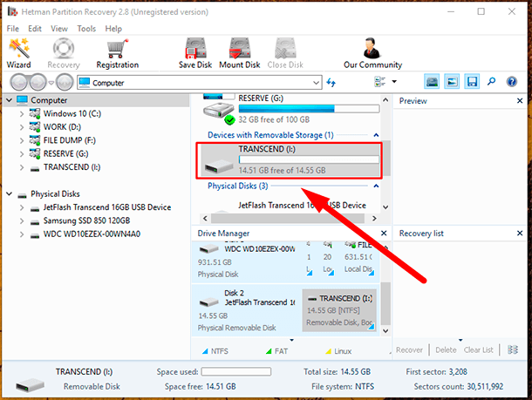
Task: Select TRANSCEND (I:) partition in Drive Manager
Action: [339, 310]
